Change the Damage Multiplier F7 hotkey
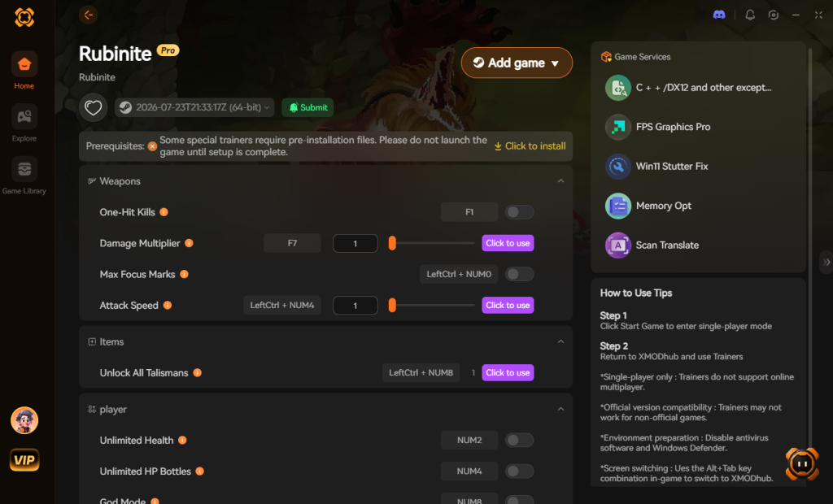 (292, 243)
